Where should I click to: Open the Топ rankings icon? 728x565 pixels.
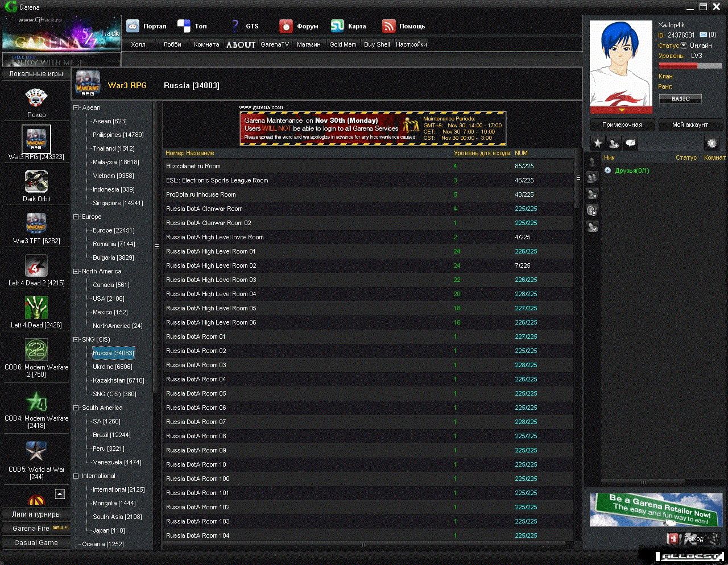[x=184, y=26]
